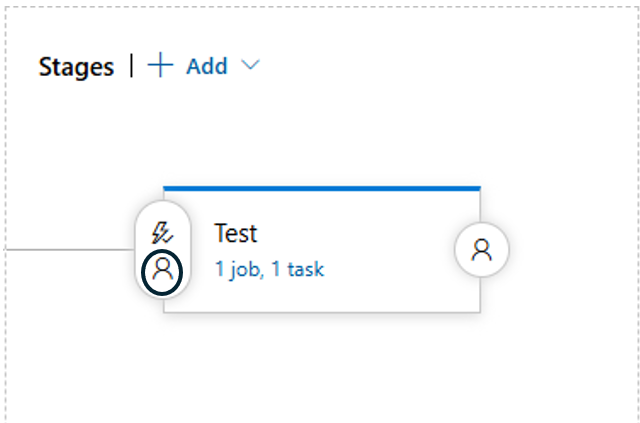Open the '1 job, 1 task' link

point(269,269)
